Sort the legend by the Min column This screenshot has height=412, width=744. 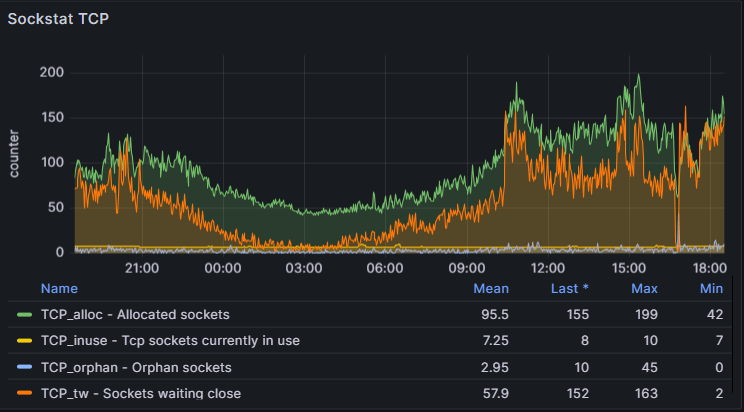point(711,288)
